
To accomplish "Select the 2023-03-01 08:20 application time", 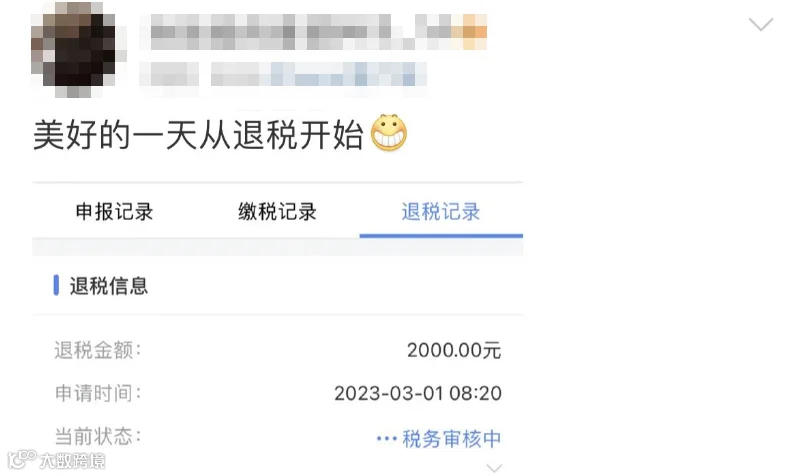I will click(x=418, y=394).
